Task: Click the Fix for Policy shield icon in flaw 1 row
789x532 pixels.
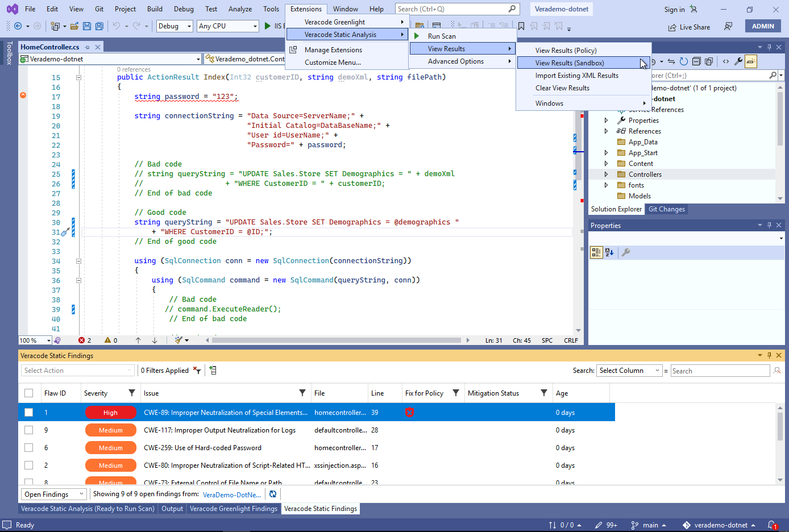Action: point(409,413)
